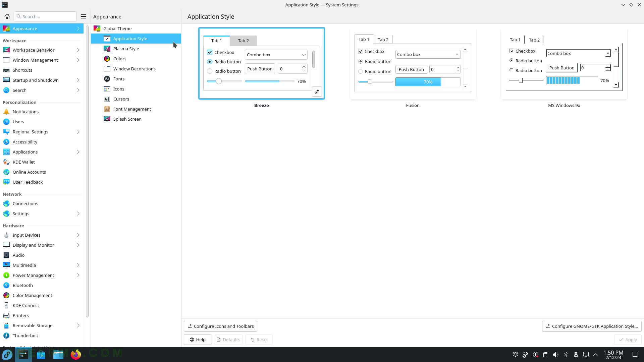The width and height of the screenshot is (644, 362).
Task: Open the Dolphin file manager in taskbar
Action: (x=58, y=354)
